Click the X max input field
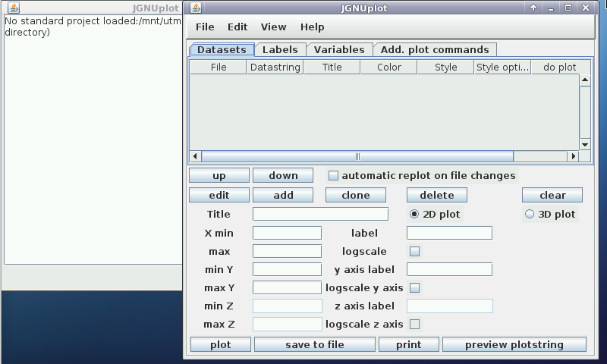The width and height of the screenshot is (607, 364). click(288, 251)
